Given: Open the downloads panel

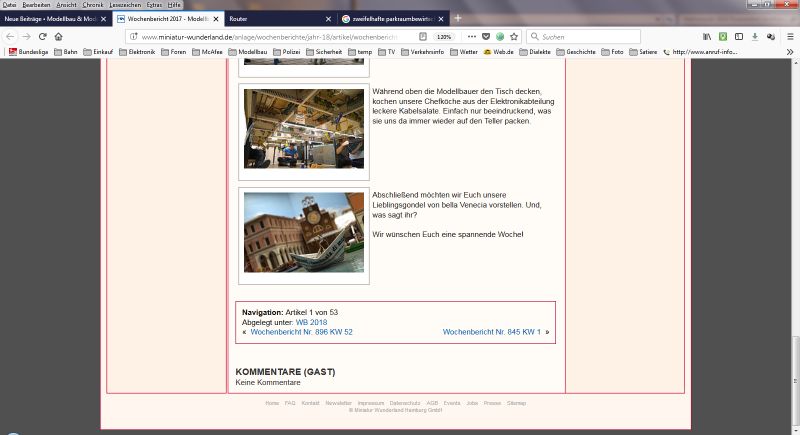Looking at the screenshot, I should [755, 36].
